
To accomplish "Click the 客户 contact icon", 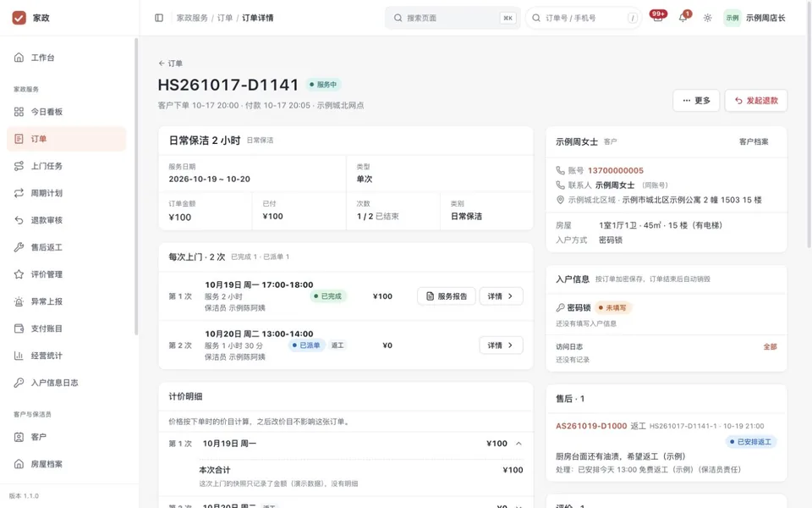I will pos(19,437).
